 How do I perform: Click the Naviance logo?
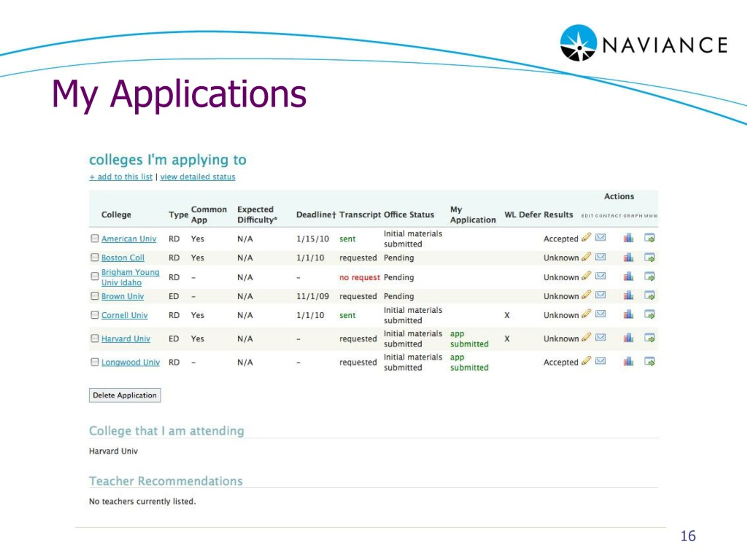[643, 43]
